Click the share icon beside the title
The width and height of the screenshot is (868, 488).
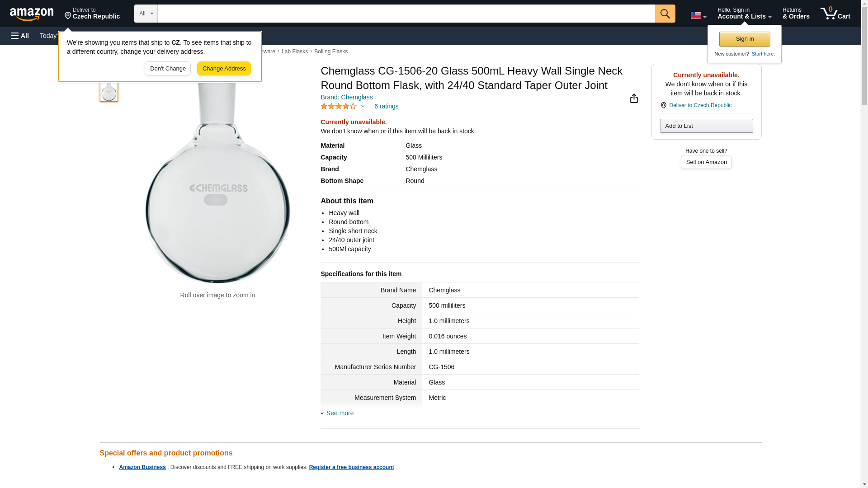634,99
